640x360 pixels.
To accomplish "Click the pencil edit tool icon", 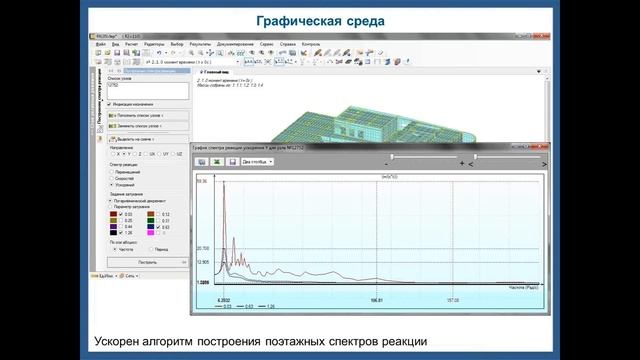I will (x=318, y=53).
